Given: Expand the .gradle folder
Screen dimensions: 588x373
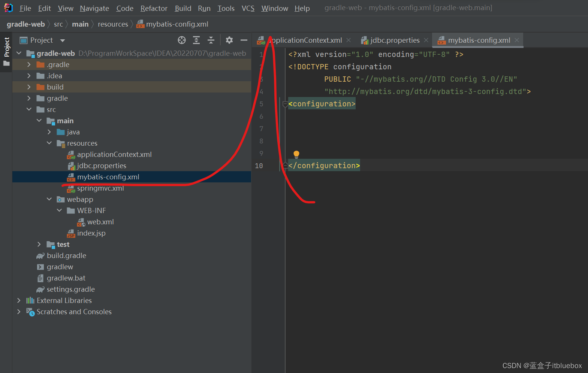Looking at the screenshot, I should click(29, 64).
